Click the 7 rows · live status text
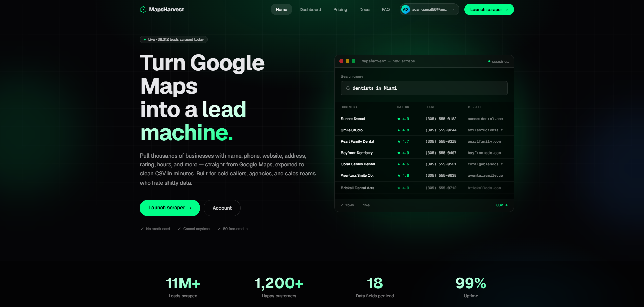644x307 pixels. coord(355,205)
